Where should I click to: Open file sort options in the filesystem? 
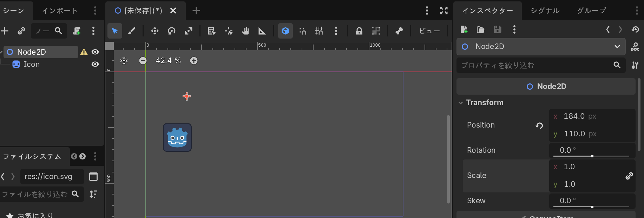click(93, 194)
